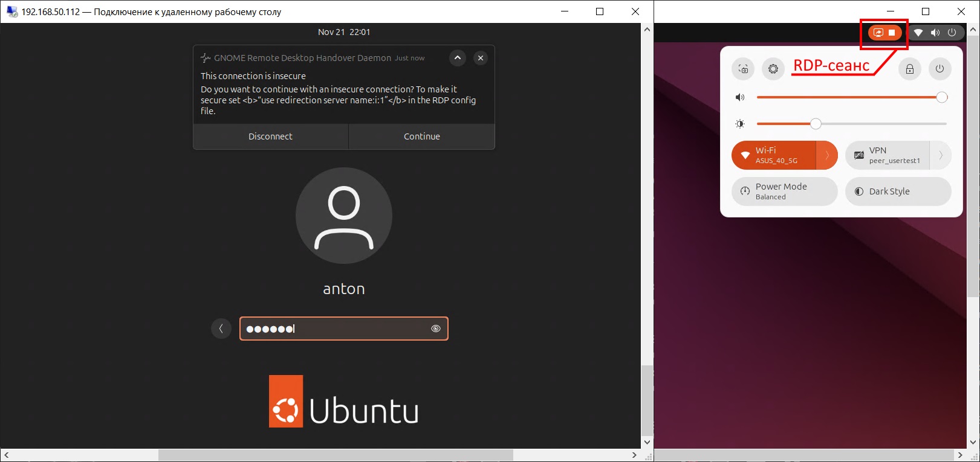Dismiss the GNOME Remote Desktop notification

coord(481,58)
